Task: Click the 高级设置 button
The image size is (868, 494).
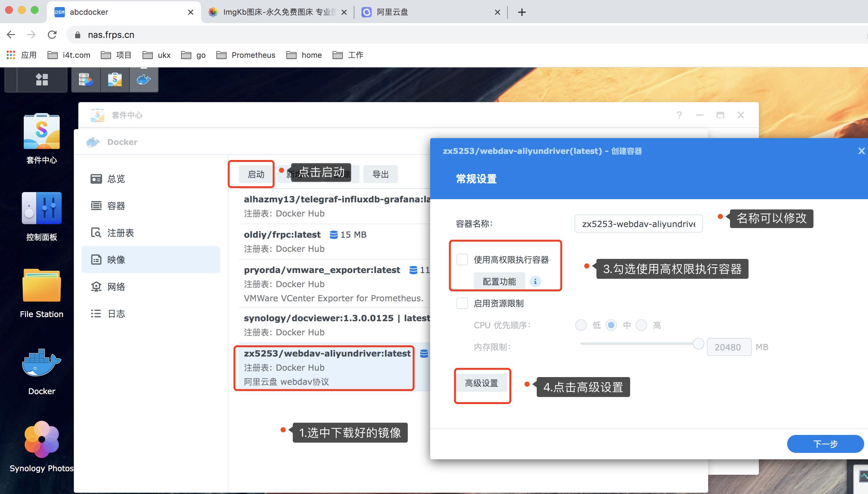Action: pyautogui.click(x=482, y=383)
